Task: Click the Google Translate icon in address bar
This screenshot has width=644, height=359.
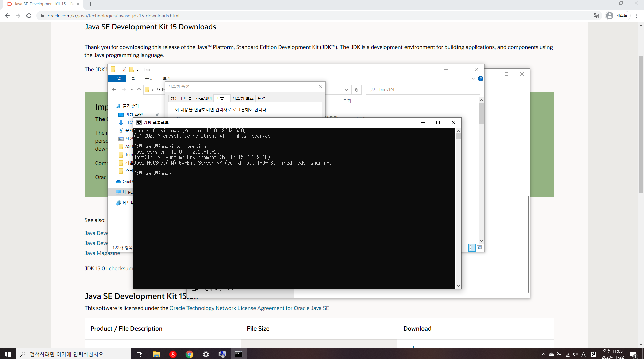Action: [x=596, y=16]
